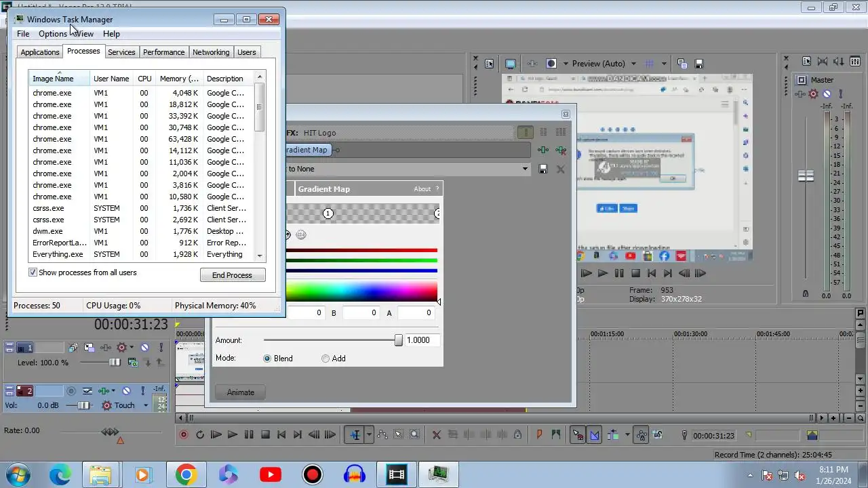
Task: Open the Preview (Auto) quality dropdown arrow
Action: pos(635,64)
